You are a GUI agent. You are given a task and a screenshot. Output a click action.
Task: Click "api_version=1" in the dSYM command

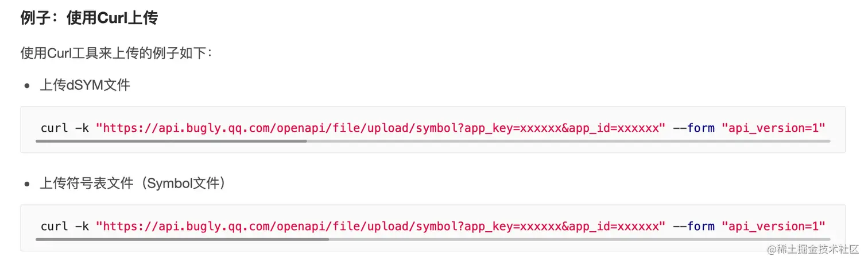(773, 128)
